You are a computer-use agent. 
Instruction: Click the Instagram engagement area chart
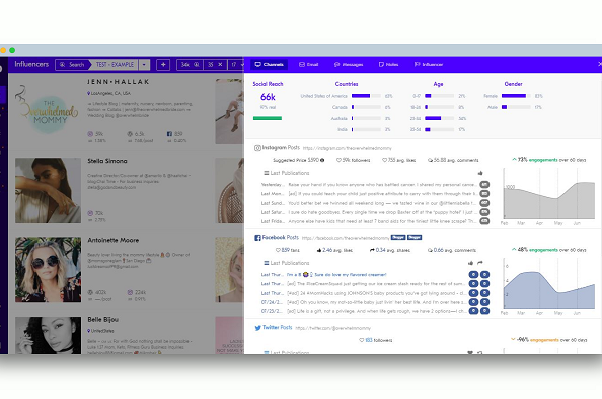(x=549, y=194)
